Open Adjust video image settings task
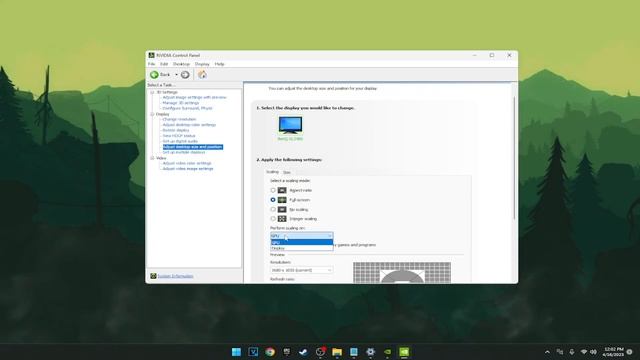640x360 pixels. click(188, 169)
